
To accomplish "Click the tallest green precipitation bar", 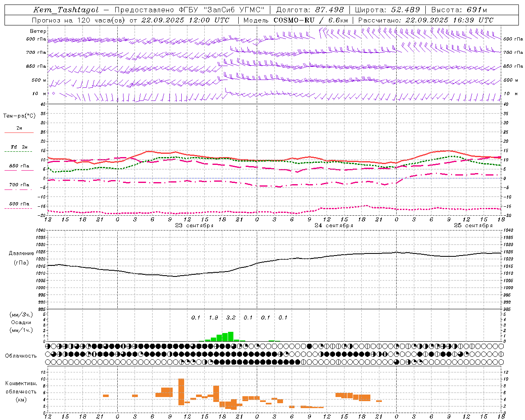I will tap(231, 336).
